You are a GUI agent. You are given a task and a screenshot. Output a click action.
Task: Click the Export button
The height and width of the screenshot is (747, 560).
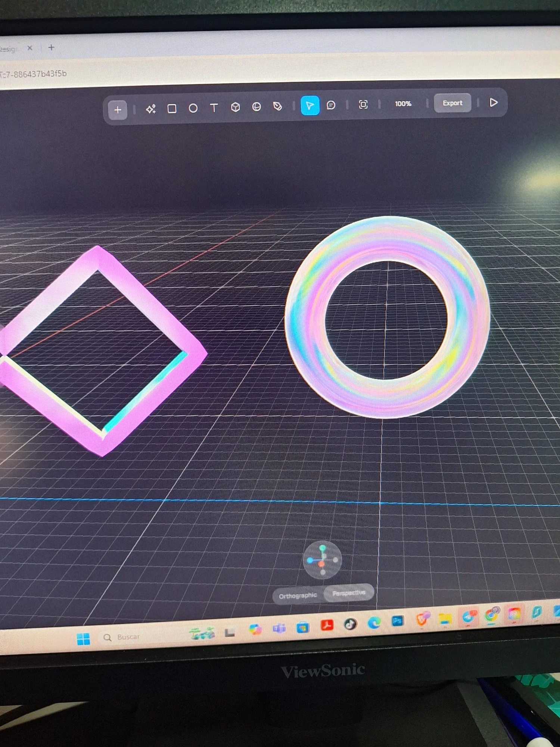[452, 103]
